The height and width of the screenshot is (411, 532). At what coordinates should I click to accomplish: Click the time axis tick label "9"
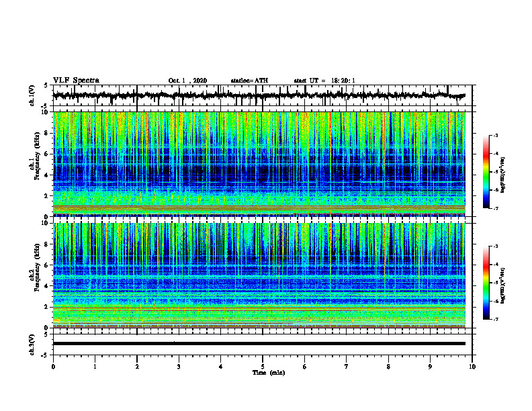[x=430, y=367]
